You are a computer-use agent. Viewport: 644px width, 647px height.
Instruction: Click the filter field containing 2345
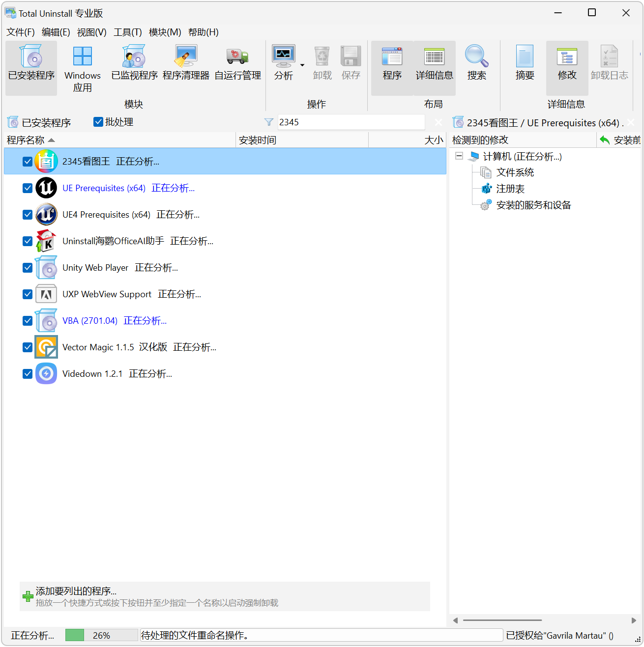(351, 122)
